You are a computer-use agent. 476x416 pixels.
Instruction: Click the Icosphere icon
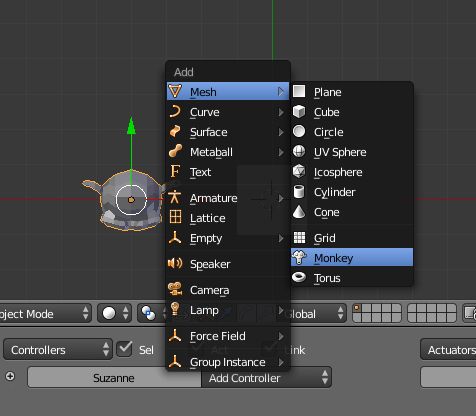pos(299,171)
